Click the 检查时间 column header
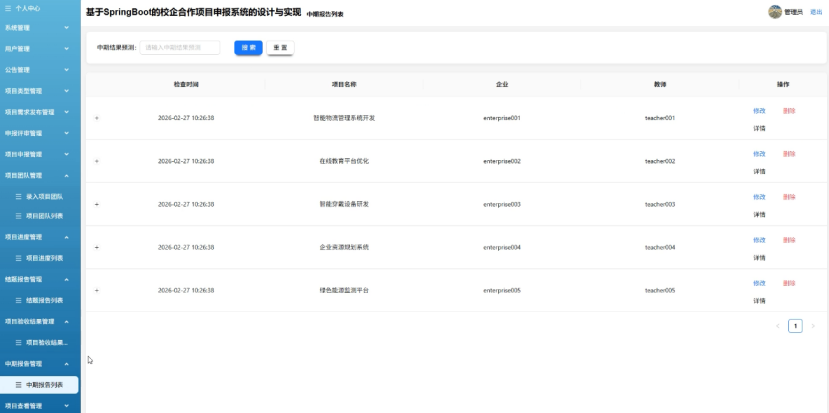829x413 pixels. pyautogui.click(x=186, y=85)
